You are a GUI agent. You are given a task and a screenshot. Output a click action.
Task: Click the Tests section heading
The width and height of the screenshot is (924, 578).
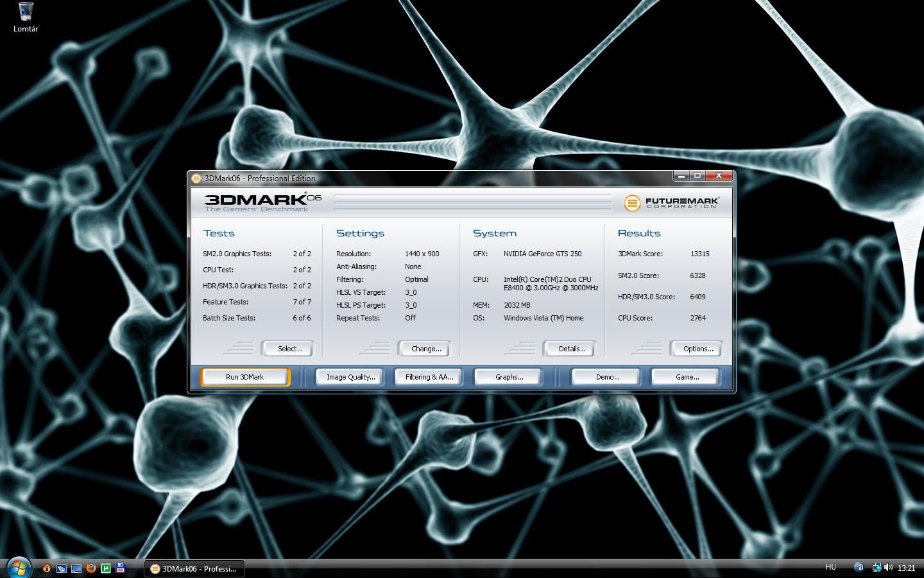click(x=219, y=233)
